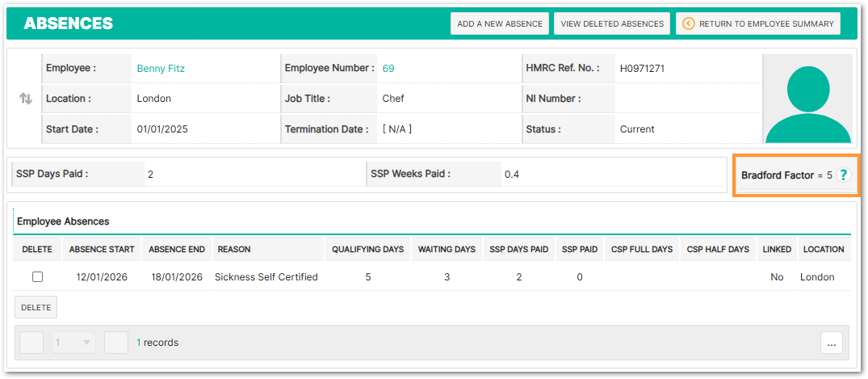868x379 pixels.
Task: Open View Deleted Absences
Action: [x=612, y=23]
